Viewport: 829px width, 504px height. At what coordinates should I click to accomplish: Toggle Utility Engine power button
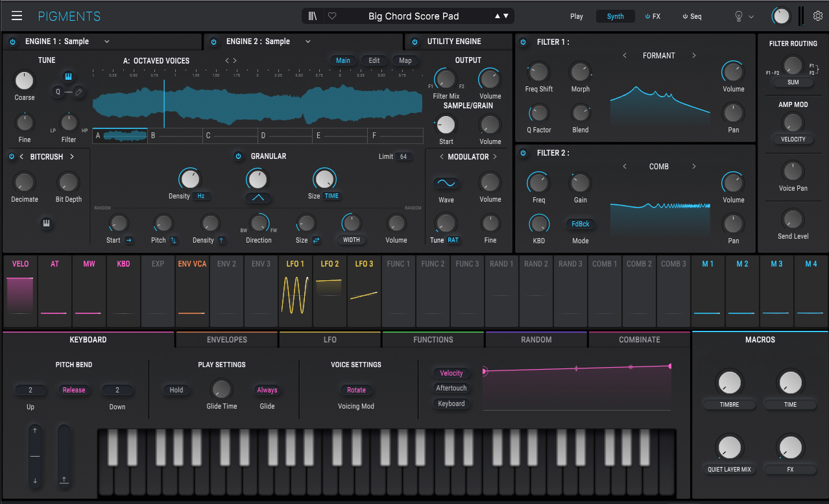[x=414, y=42]
